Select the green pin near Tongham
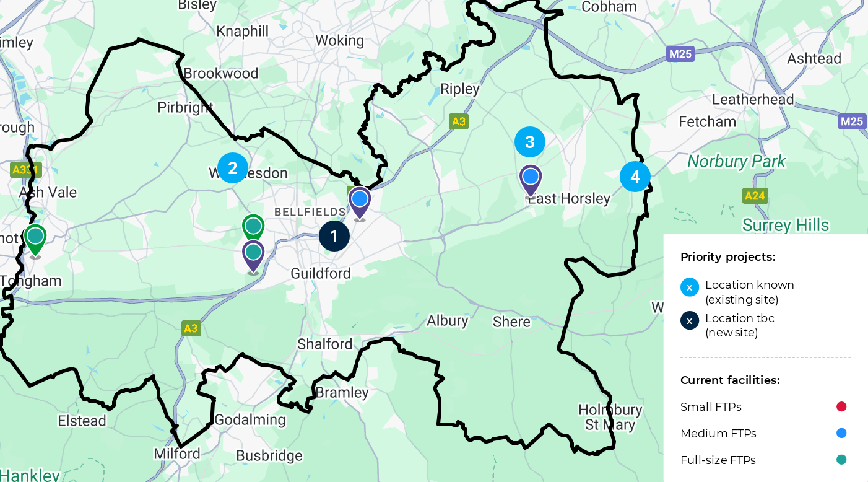Screen dimensions: 868x482 tap(35, 240)
